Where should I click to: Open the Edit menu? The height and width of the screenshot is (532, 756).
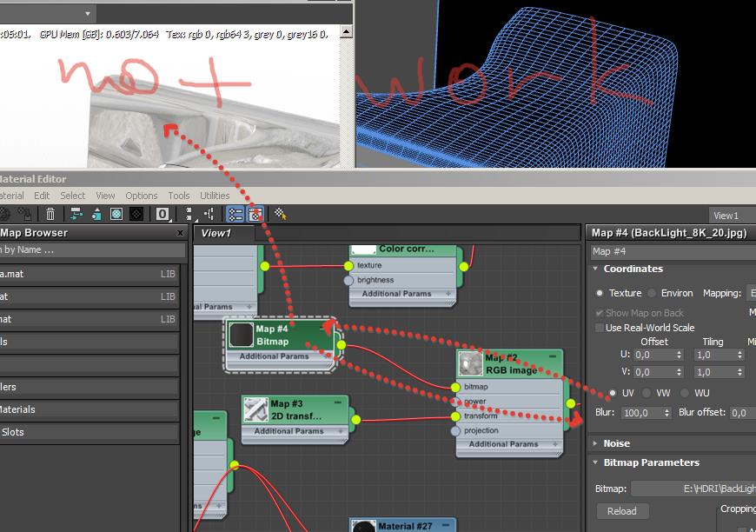coord(42,196)
